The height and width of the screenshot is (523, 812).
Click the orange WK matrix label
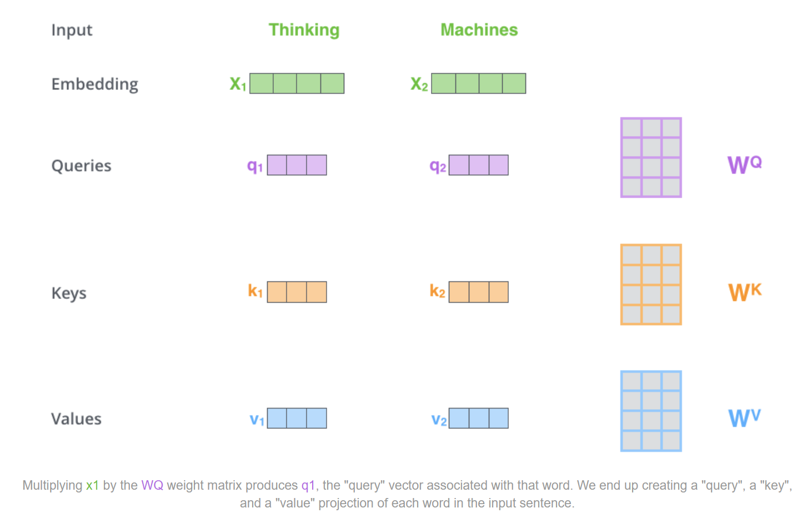[x=745, y=291]
